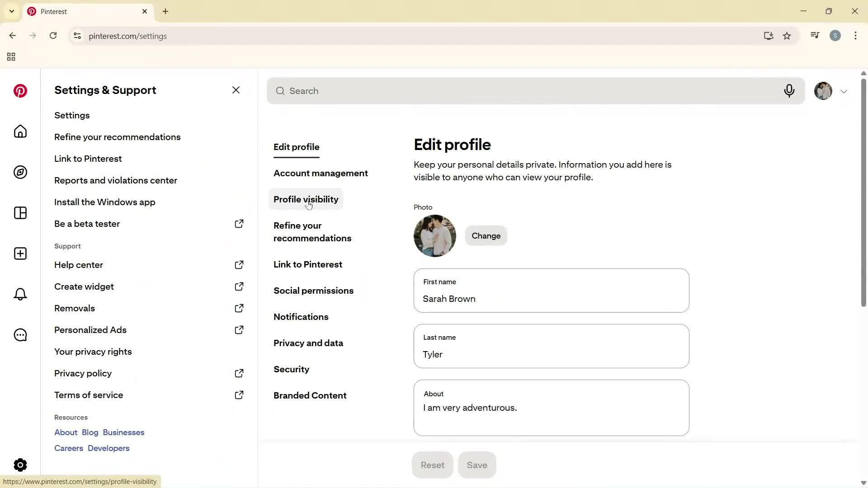Bookmark the page using the star icon
The height and width of the screenshot is (488, 868).
pyautogui.click(x=787, y=36)
